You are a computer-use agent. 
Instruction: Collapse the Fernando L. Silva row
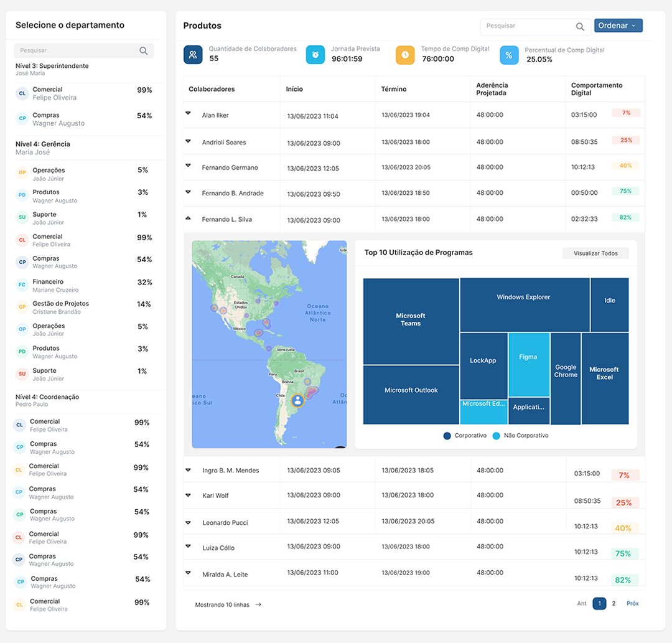tap(188, 218)
